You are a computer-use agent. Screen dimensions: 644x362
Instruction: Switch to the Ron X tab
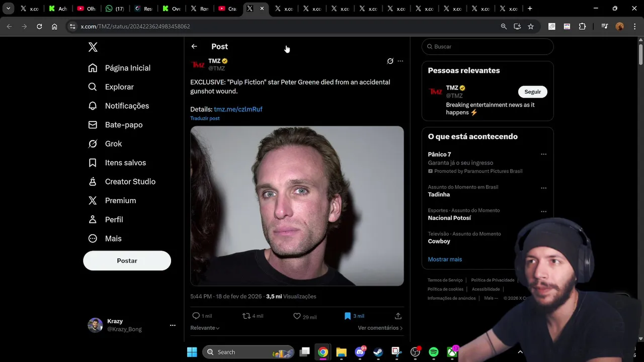(200, 9)
